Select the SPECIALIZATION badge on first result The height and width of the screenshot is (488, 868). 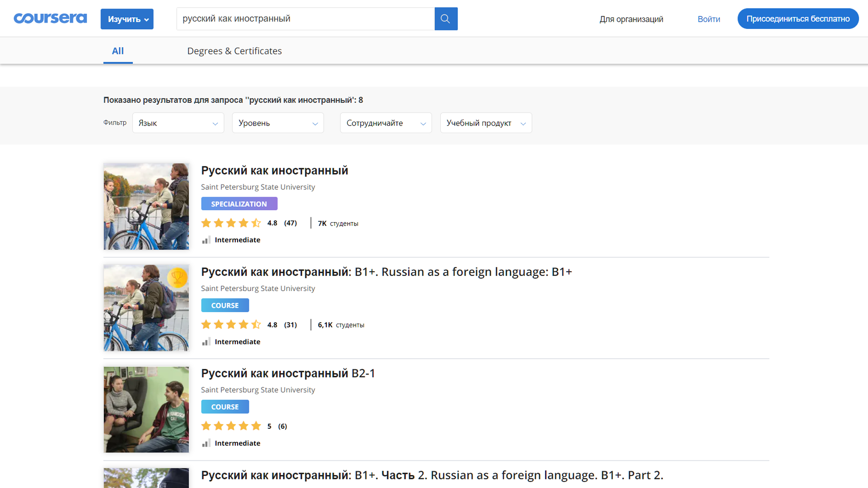point(239,203)
